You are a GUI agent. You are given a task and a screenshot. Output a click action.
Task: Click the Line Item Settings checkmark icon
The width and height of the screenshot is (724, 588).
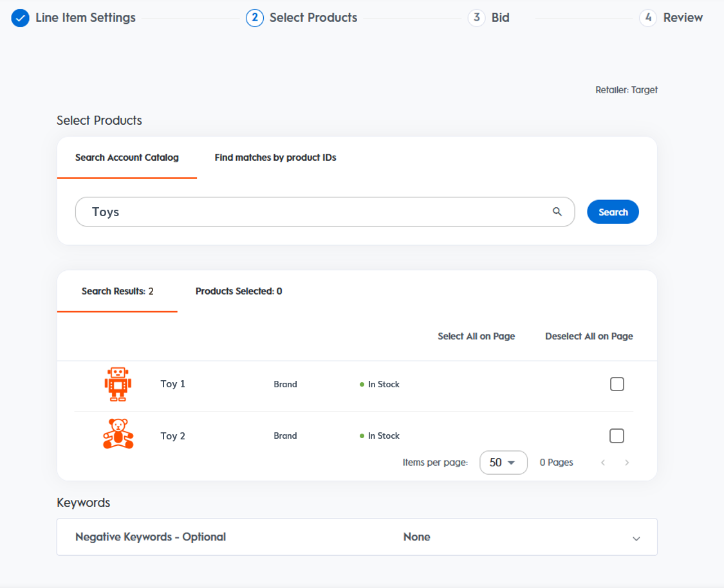(x=21, y=18)
